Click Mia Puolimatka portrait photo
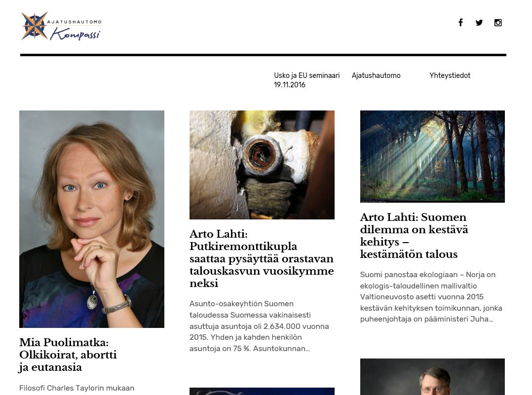This screenshot has height=395, width=532. (92, 219)
